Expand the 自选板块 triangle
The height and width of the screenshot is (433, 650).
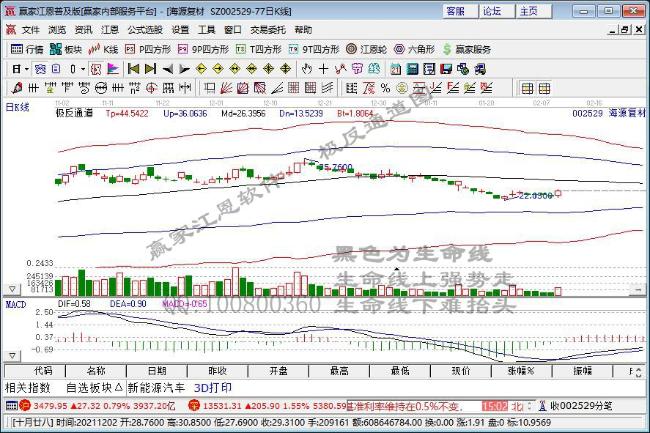tap(119, 387)
